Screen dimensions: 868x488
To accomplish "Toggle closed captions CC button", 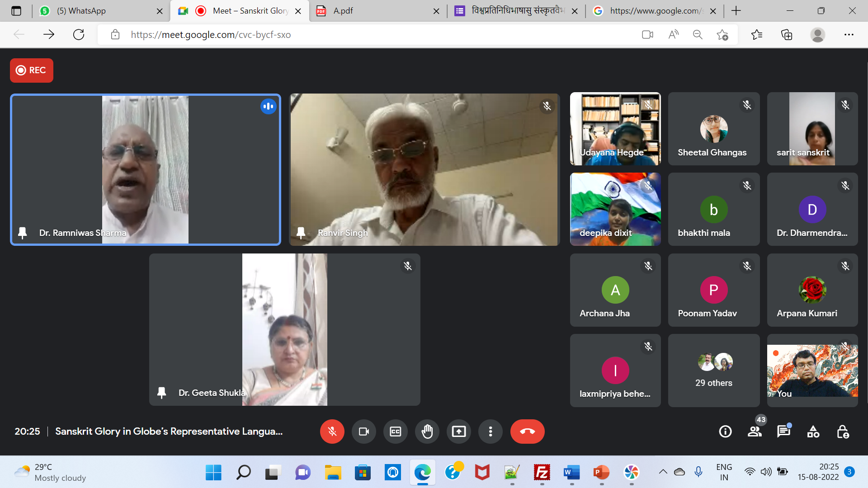I will click(x=395, y=432).
